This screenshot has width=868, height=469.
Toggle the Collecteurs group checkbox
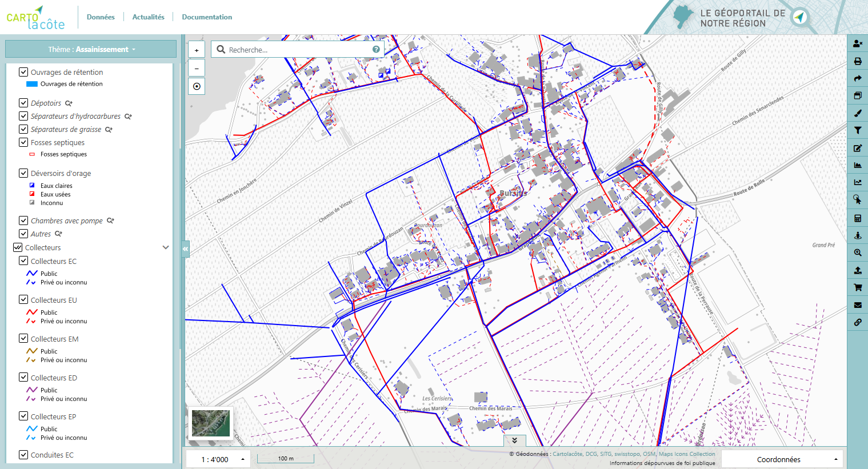point(18,247)
